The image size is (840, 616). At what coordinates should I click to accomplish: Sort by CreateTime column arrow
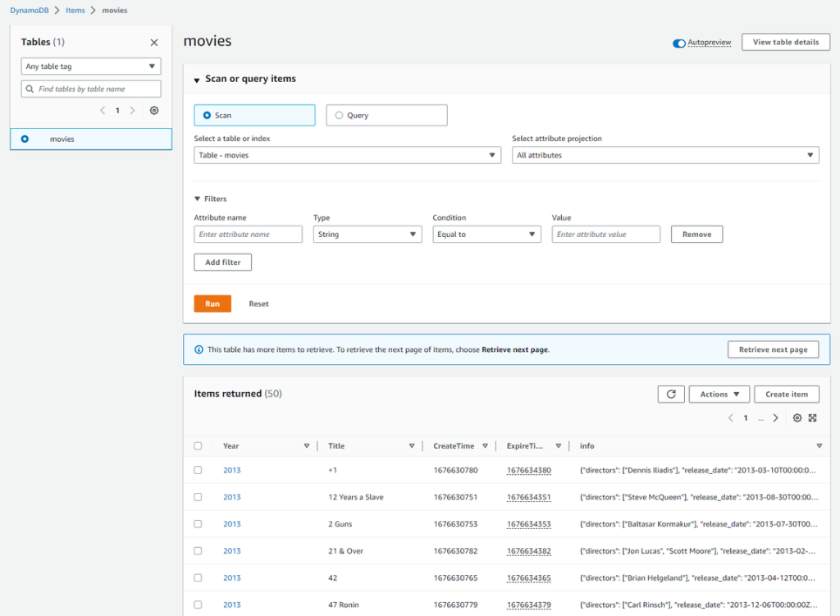pos(485,445)
